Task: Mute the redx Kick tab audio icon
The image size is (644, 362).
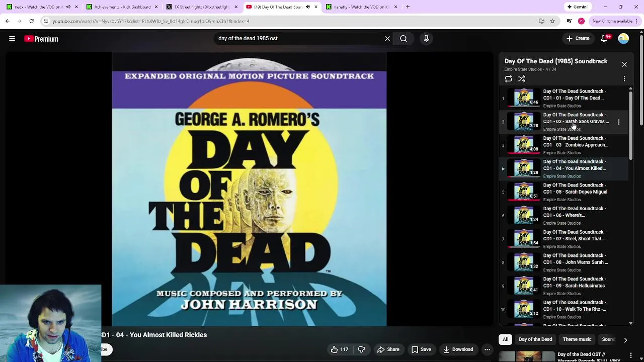Action: [68, 7]
